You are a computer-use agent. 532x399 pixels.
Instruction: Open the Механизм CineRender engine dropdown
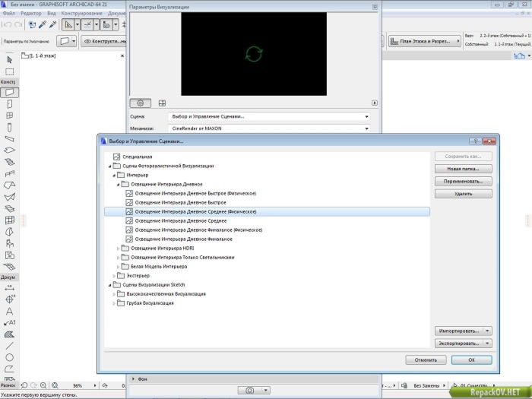point(269,128)
